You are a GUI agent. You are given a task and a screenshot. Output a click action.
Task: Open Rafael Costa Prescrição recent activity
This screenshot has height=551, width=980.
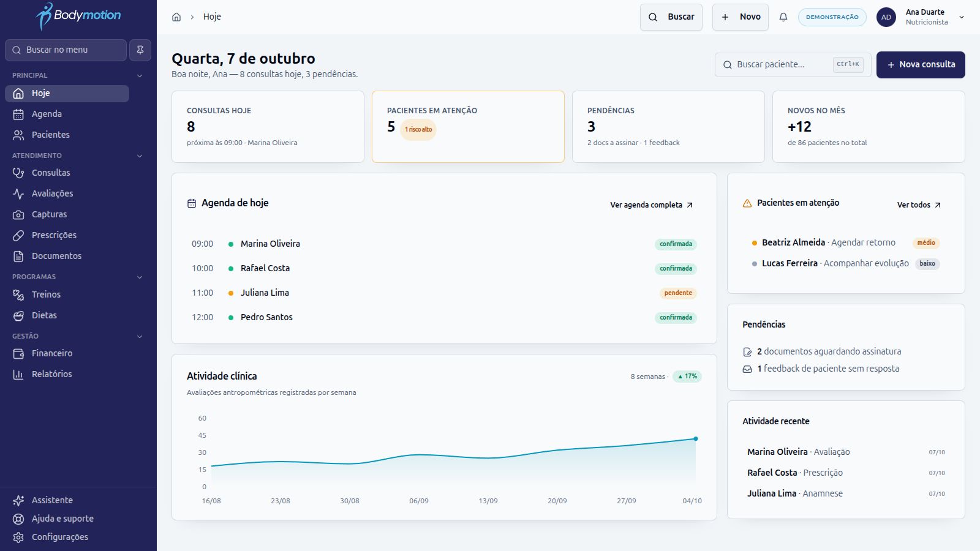coord(846,473)
